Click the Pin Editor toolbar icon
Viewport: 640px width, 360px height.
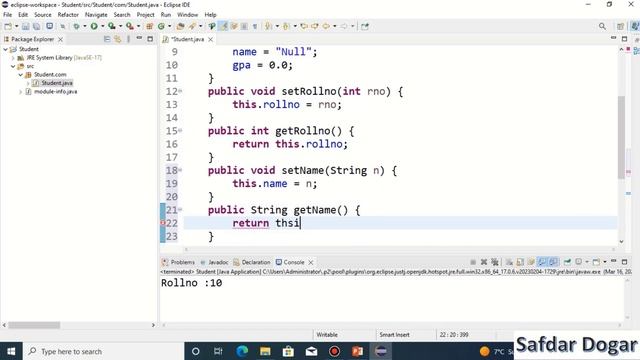point(365,26)
